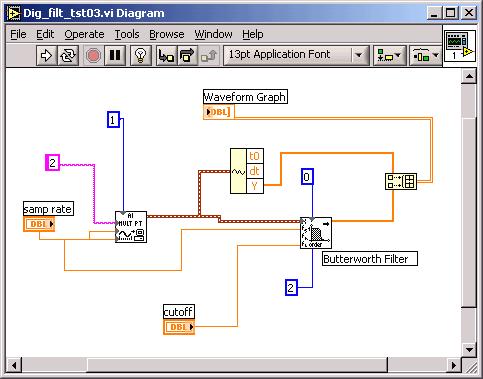This screenshot has height=379, width=483.
Task: Open the Tools menu
Action: click(127, 34)
